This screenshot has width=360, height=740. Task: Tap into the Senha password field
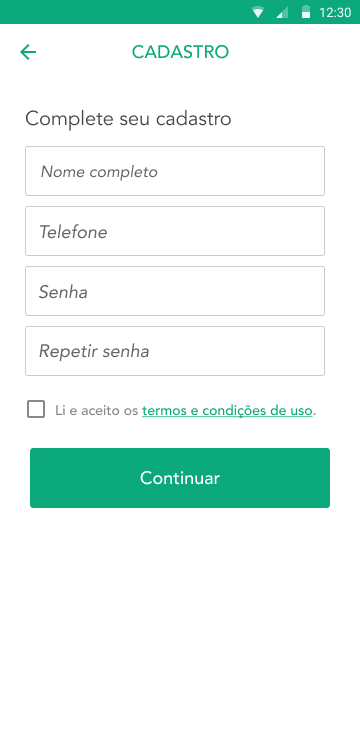(x=175, y=291)
